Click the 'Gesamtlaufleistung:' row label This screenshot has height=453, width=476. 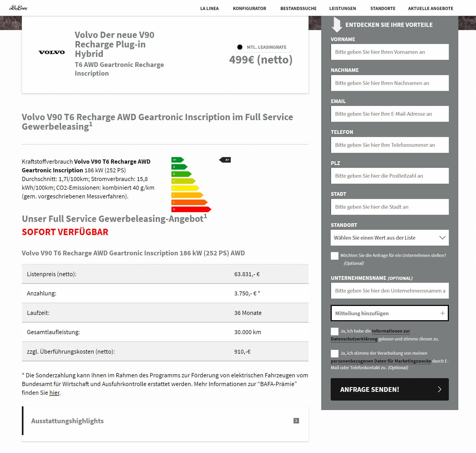tap(53, 332)
